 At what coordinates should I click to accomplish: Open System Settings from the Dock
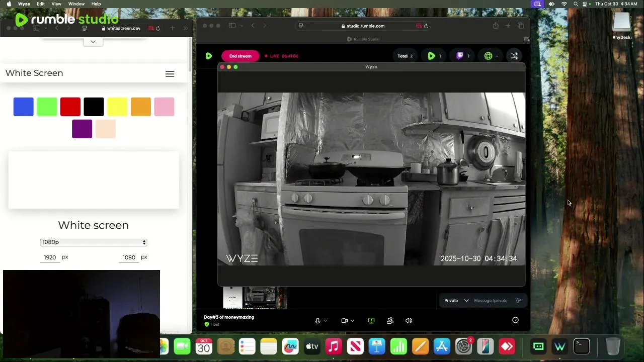click(463, 346)
